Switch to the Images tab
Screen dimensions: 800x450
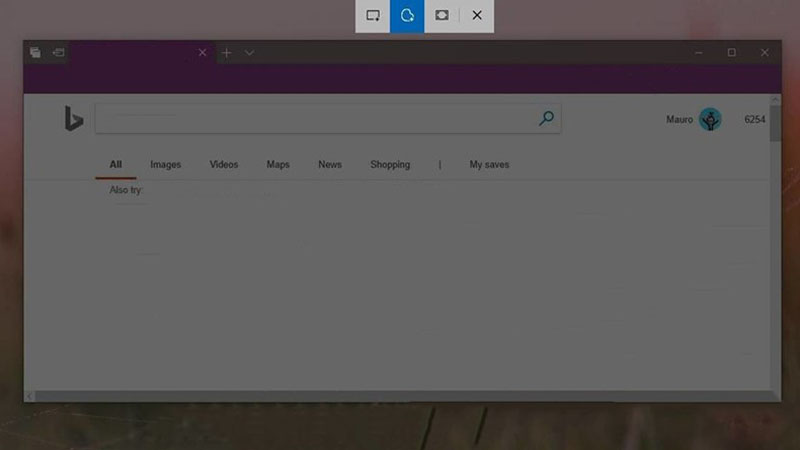click(x=165, y=165)
